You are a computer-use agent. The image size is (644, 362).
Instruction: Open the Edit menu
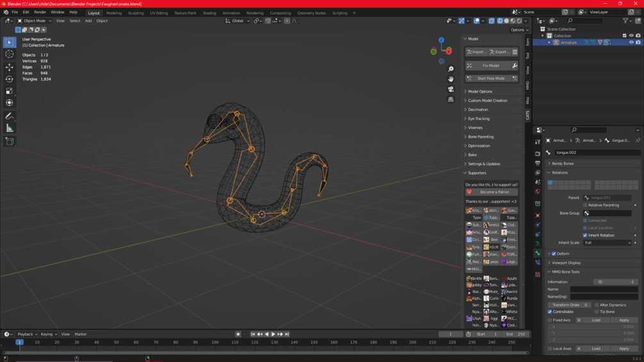26,12
